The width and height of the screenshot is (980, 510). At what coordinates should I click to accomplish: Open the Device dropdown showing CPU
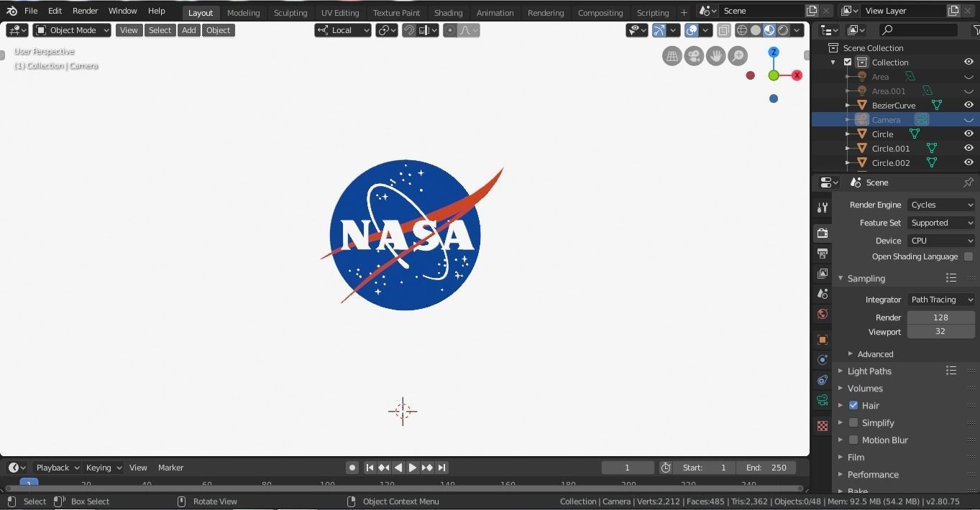click(940, 240)
